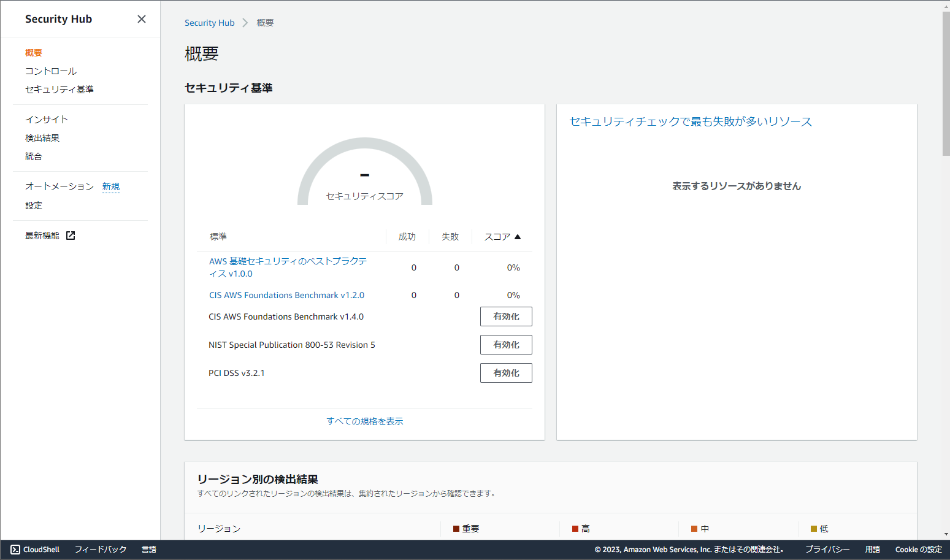
Task: Open 設定 in the sidebar
Action: click(34, 205)
